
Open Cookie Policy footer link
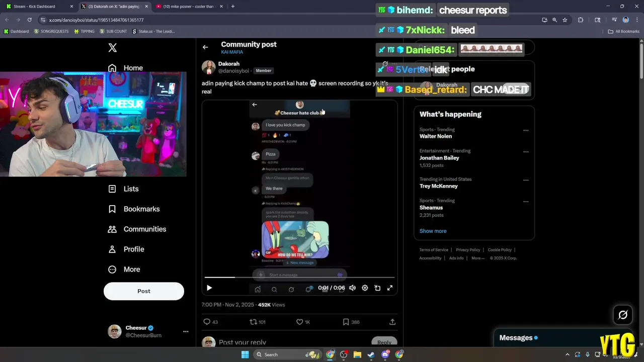click(500, 250)
